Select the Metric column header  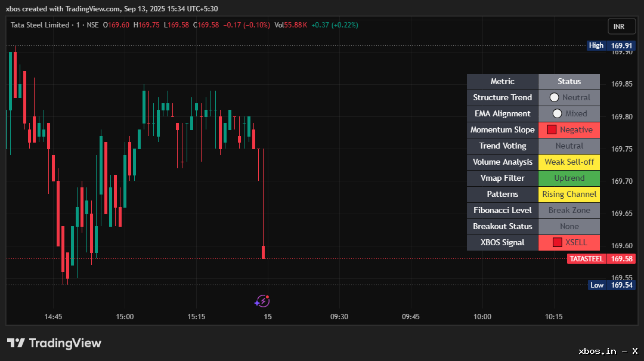[502, 81]
